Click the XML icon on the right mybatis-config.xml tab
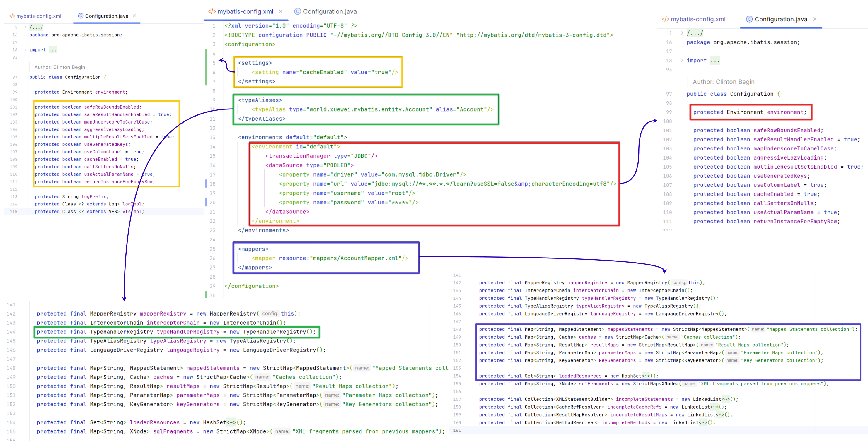The width and height of the screenshot is (868, 442). click(x=666, y=19)
